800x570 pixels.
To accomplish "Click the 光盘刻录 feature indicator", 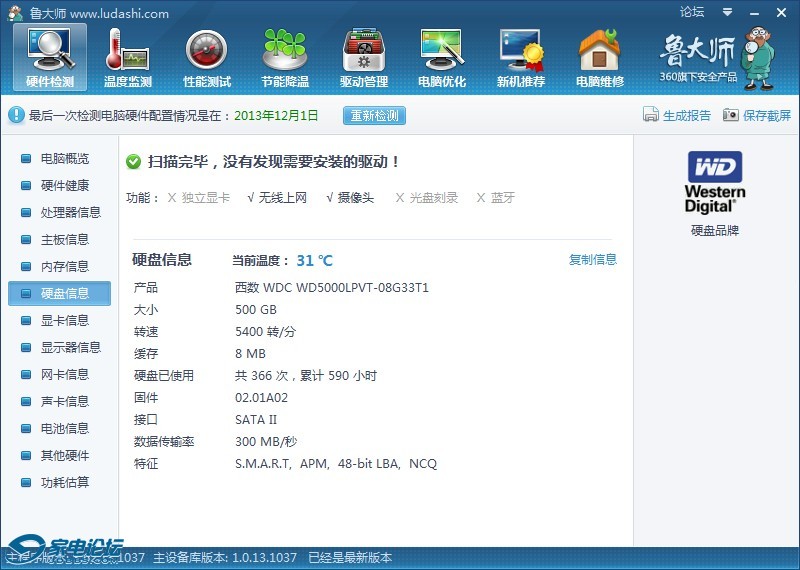I will (427, 198).
